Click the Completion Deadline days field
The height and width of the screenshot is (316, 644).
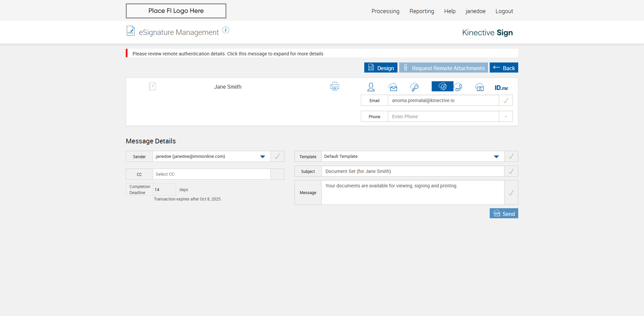pos(164,190)
